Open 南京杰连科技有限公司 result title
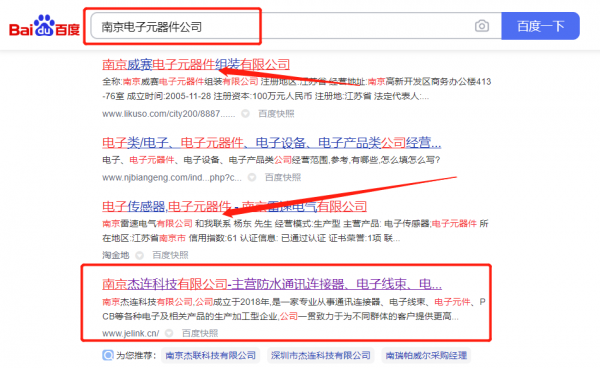Image resolution: width=600 pixels, height=368 pixels. [x=272, y=284]
